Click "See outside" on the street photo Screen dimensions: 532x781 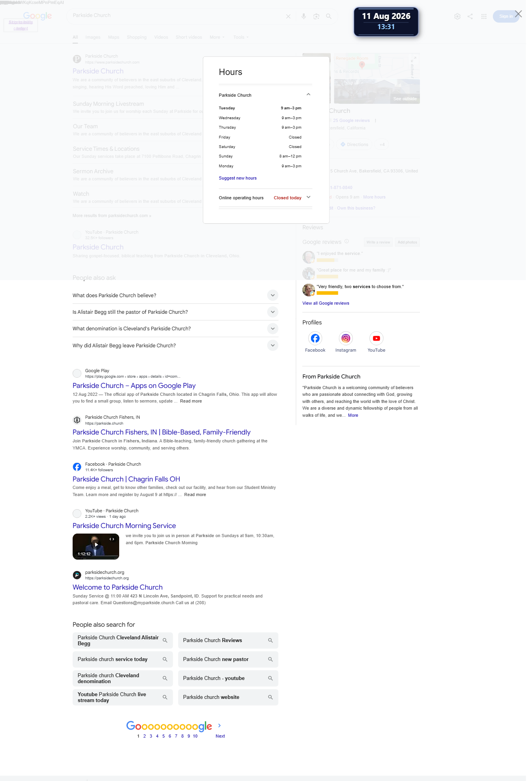click(405, 99)
